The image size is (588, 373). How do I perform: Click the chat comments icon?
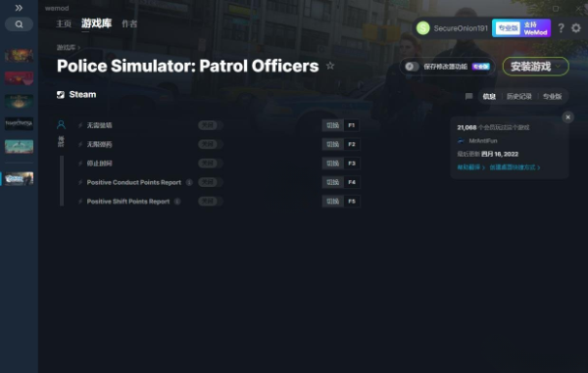pyautogui.click(x=468, y=96)
